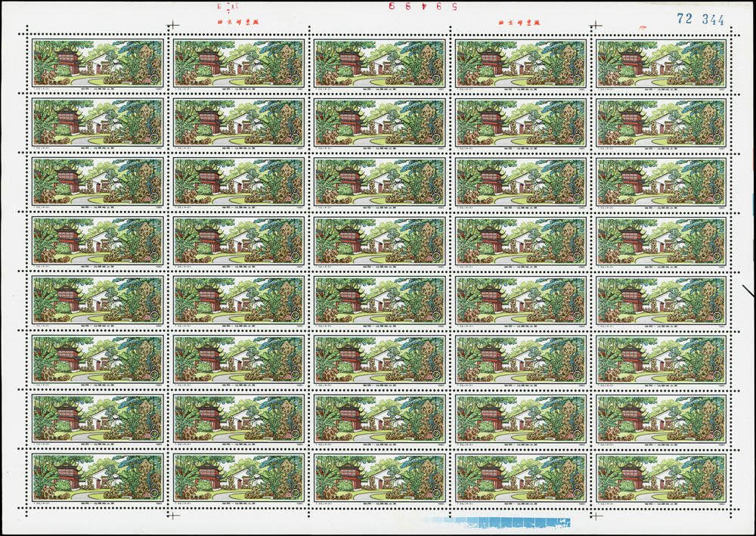Select the stamp in the bottom-left corner

(x=98, y=476)
